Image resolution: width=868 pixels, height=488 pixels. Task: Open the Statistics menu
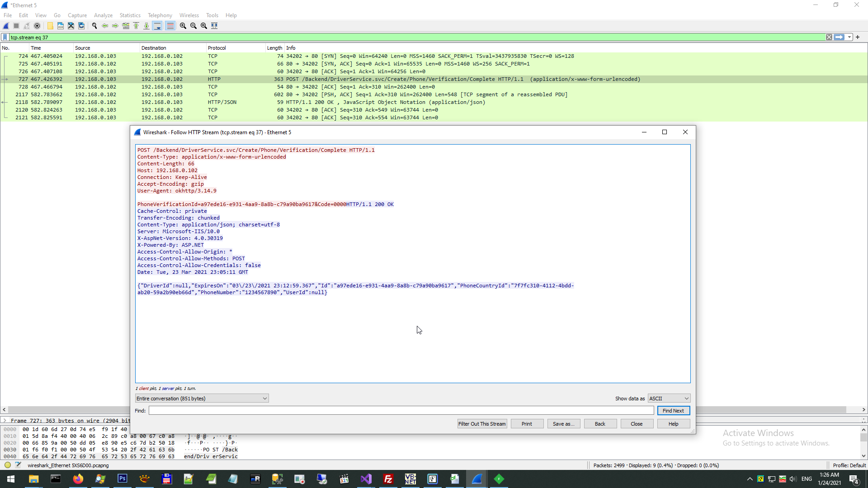(x=130, y=15)
